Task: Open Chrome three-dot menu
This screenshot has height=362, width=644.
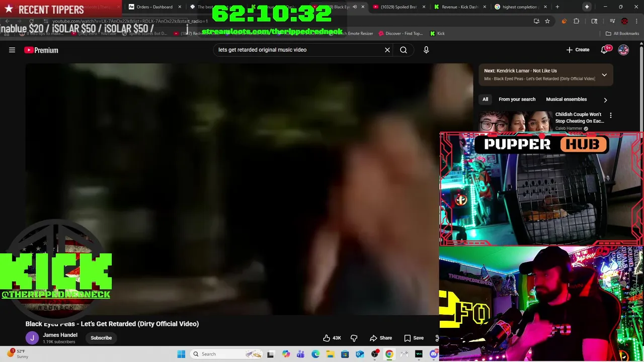Action: pyautogui.click(x=636, y=21)
